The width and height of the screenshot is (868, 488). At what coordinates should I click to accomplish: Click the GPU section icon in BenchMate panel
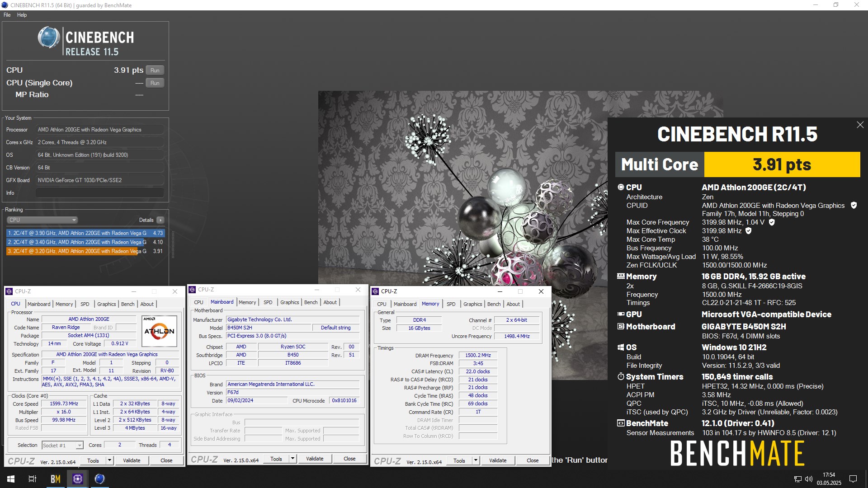coord(621,314)
